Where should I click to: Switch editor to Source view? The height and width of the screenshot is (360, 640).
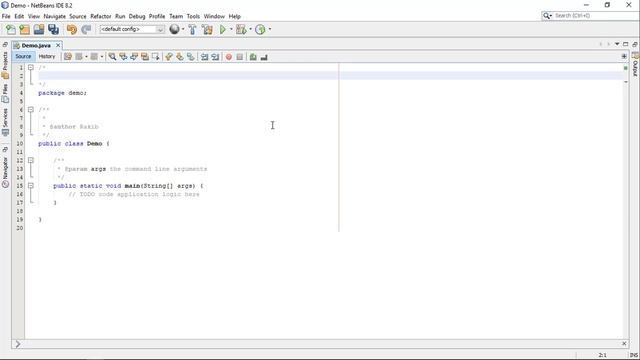23,56
